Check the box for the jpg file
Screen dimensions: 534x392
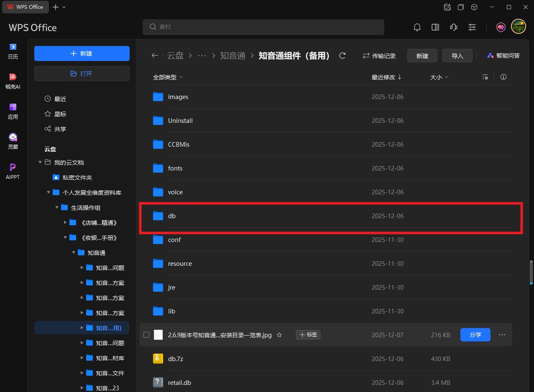tap(146, 335)
